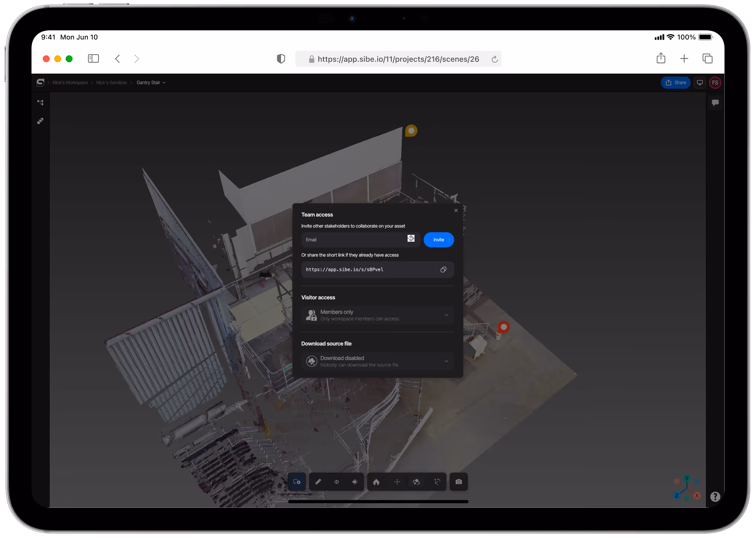This screenshot has width=756, height=538.
Task: Click the Invite button
Action: point(439,240)
